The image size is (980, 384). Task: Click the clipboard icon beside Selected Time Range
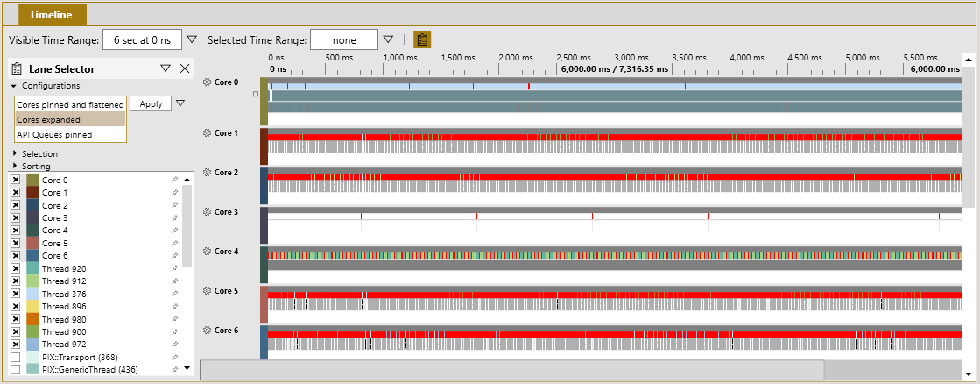click(x=422, y=40)
